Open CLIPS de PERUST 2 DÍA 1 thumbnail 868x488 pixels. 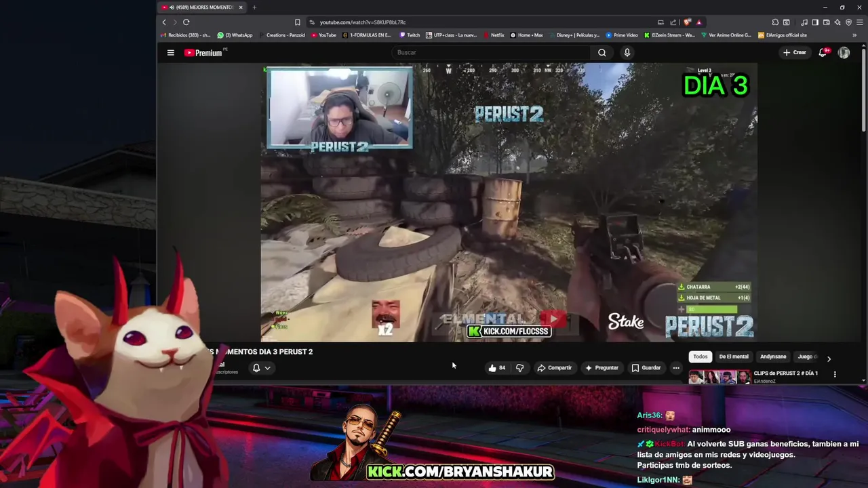719,377
